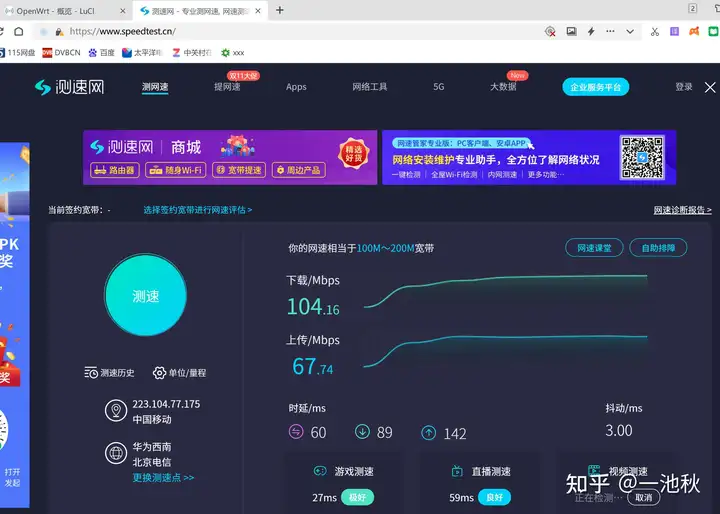Click the 极好 rating badge

(358, 497)
